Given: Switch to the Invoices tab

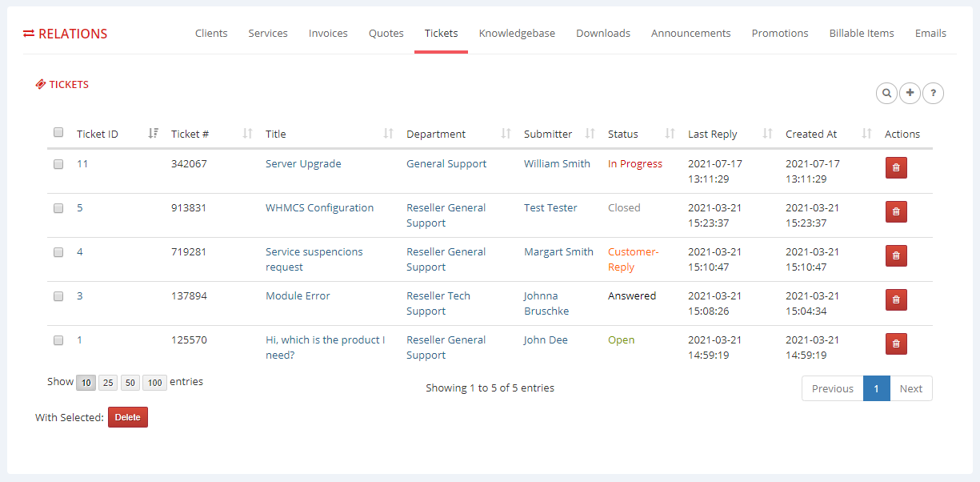Looking at the screenshot, I should click(327, 33).
